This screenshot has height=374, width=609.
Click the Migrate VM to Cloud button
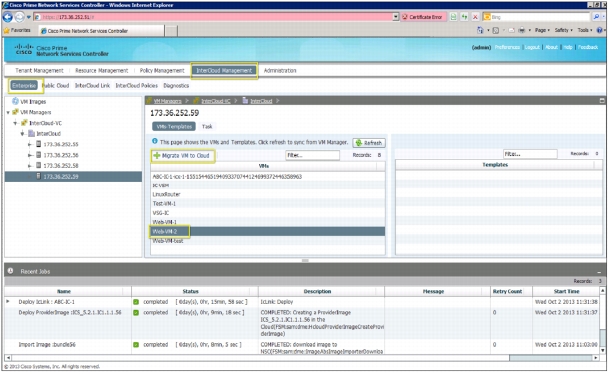[182, 156]
